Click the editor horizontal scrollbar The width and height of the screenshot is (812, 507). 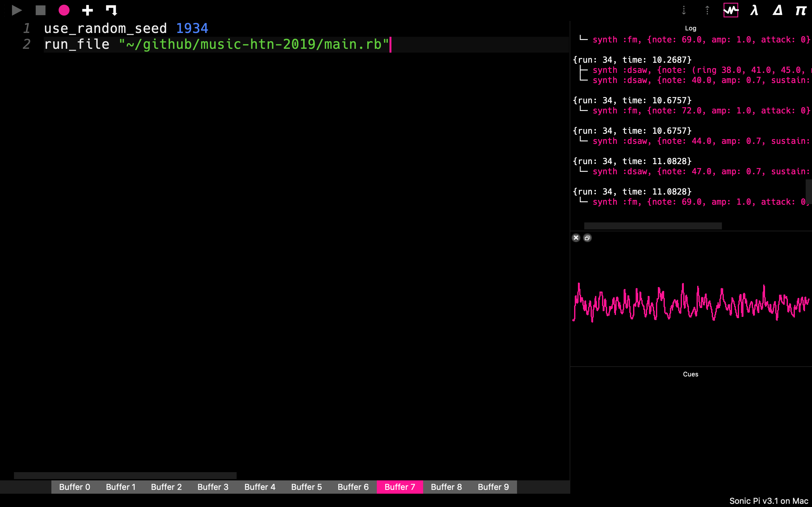pos(125,476)
